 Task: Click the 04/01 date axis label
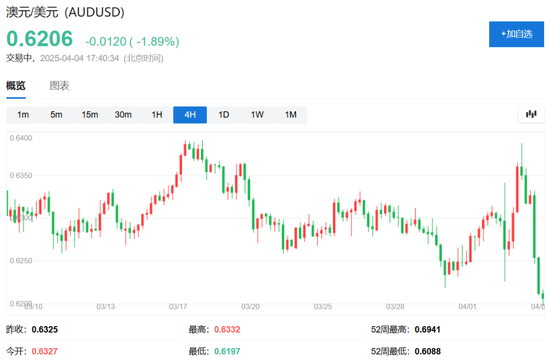coord(468,307)
